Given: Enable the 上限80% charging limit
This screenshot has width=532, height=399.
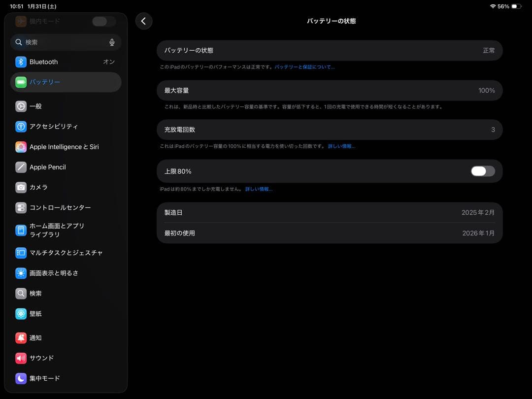Looking at the screenshot, I should [482, 171].
